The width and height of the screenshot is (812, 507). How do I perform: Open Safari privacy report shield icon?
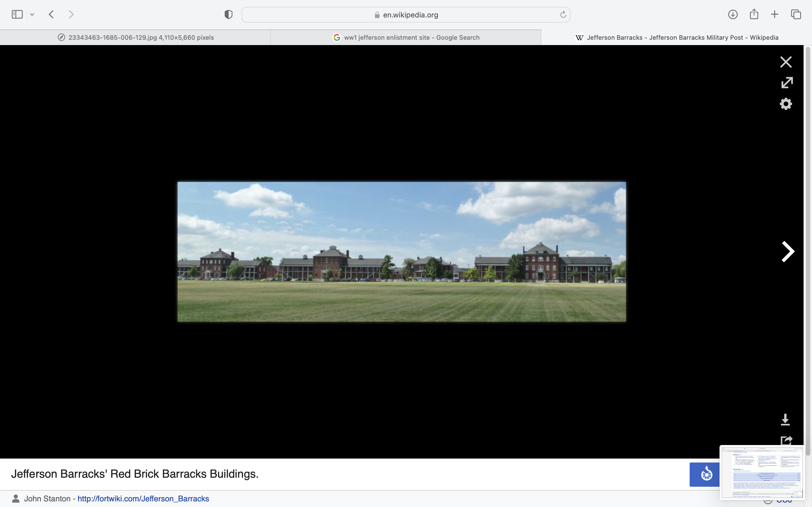(x=228, y=14)
